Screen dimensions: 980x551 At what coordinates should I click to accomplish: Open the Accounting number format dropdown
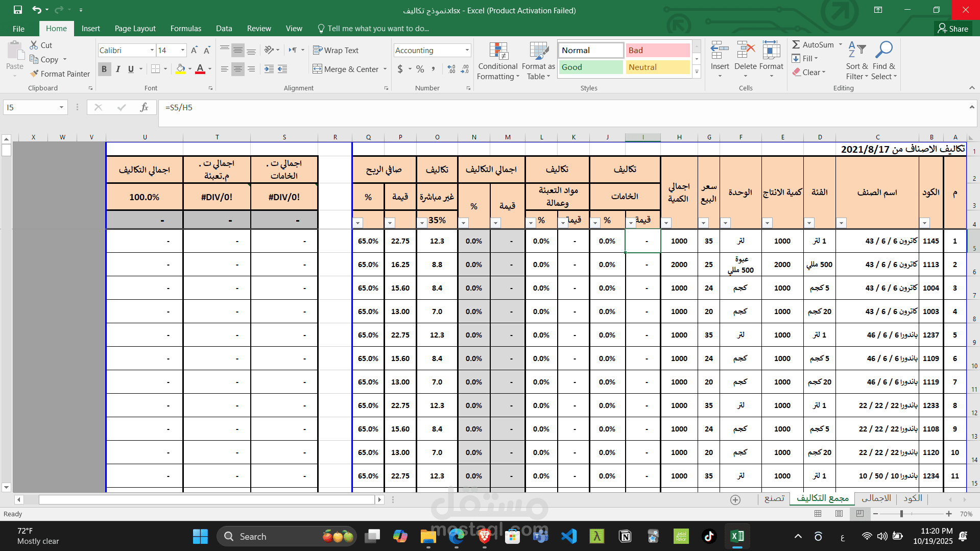pyautogui.click(x=467, y=50)
